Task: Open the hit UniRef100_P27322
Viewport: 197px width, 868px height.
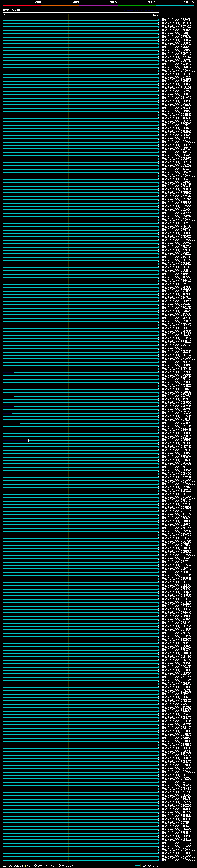Action: click(176, 26)
